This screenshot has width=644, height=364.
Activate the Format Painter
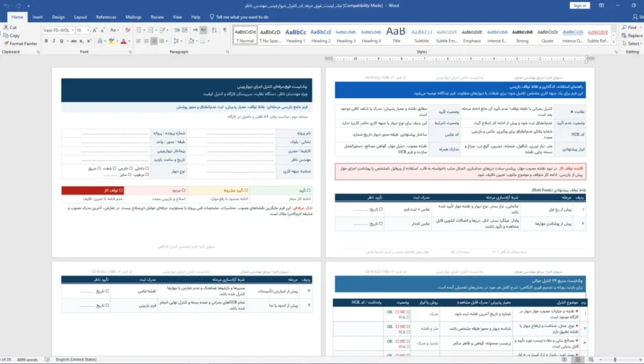19,43
